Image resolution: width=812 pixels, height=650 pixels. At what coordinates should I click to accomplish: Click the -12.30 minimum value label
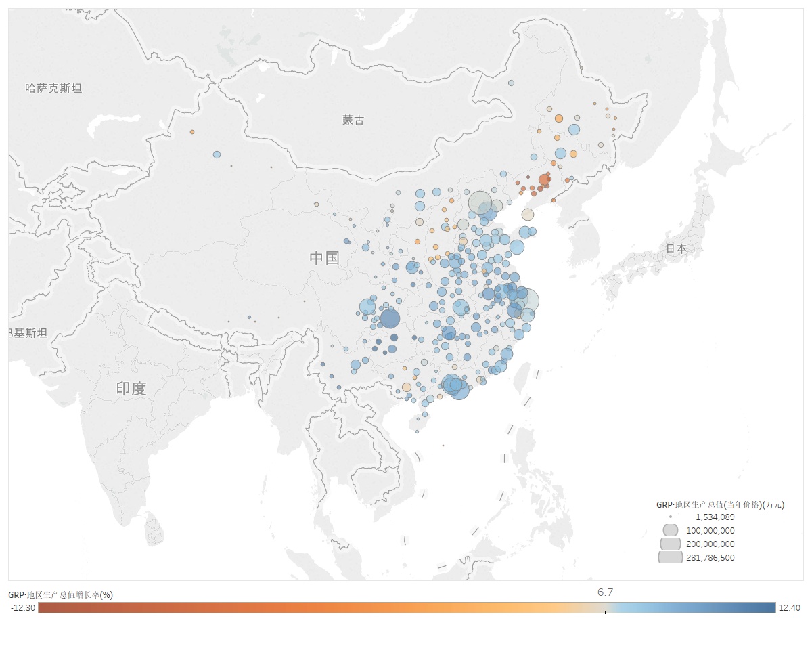pyautogui.click(x=22, y=608)
